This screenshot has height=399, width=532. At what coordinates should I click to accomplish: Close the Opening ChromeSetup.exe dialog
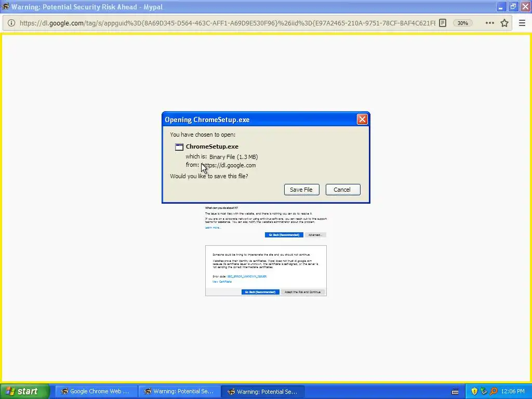click(362, 119)
